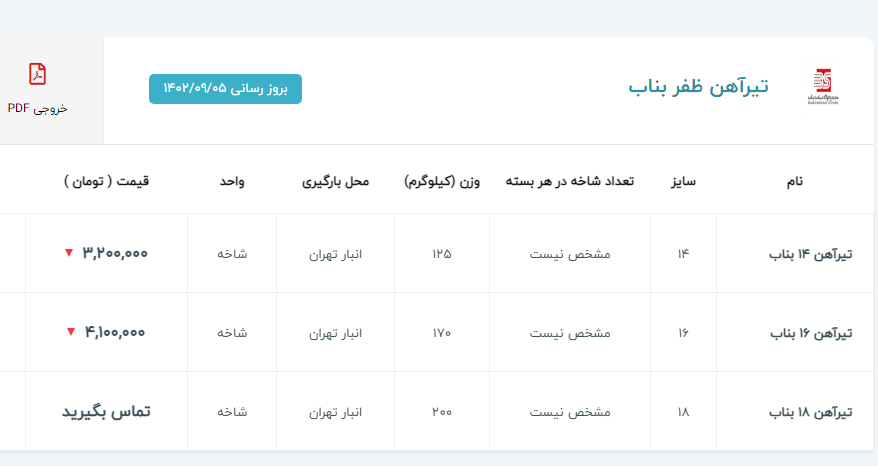Click the نام column header
Image resolution: width=878 pixels, height=466 pixels.
794,181
